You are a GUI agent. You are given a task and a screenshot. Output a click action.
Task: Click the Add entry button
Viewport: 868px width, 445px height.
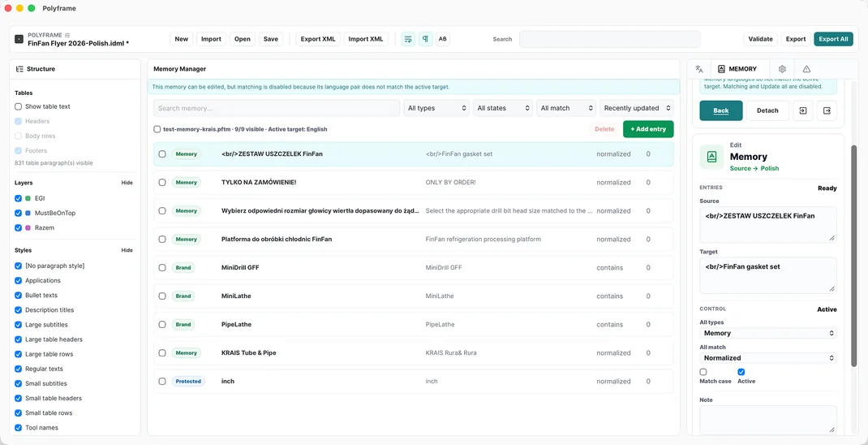[x=648, y=129]
